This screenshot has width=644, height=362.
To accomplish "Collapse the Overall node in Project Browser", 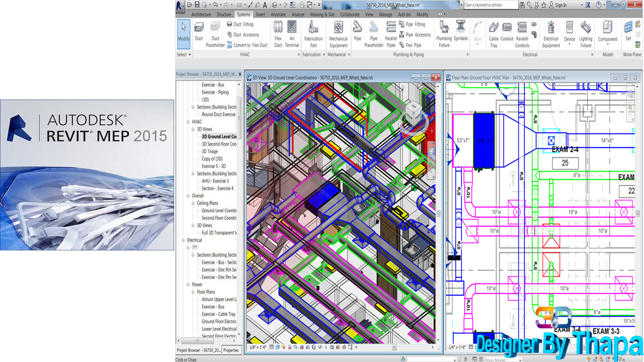I will pyautogui.click(x=189, y=196).
